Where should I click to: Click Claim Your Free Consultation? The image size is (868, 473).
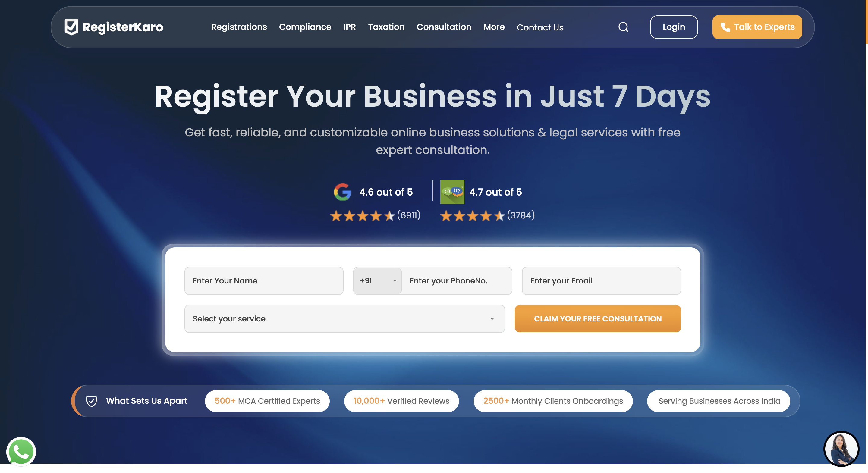597,318
